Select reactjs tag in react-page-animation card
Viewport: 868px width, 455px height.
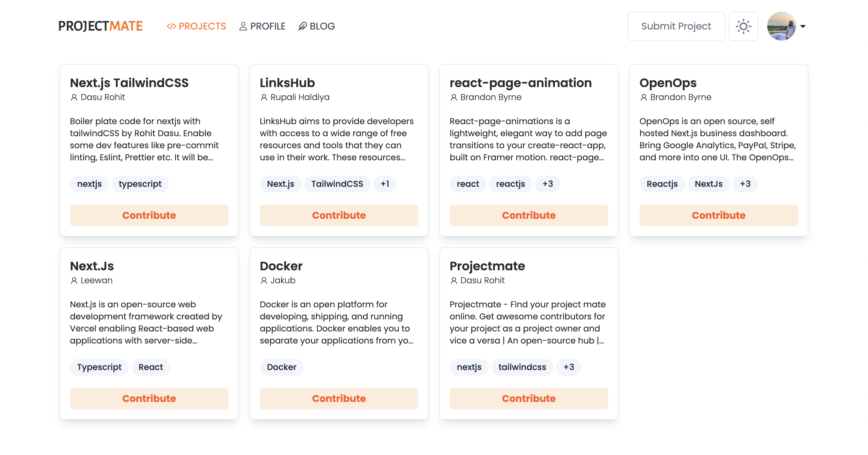511,184
